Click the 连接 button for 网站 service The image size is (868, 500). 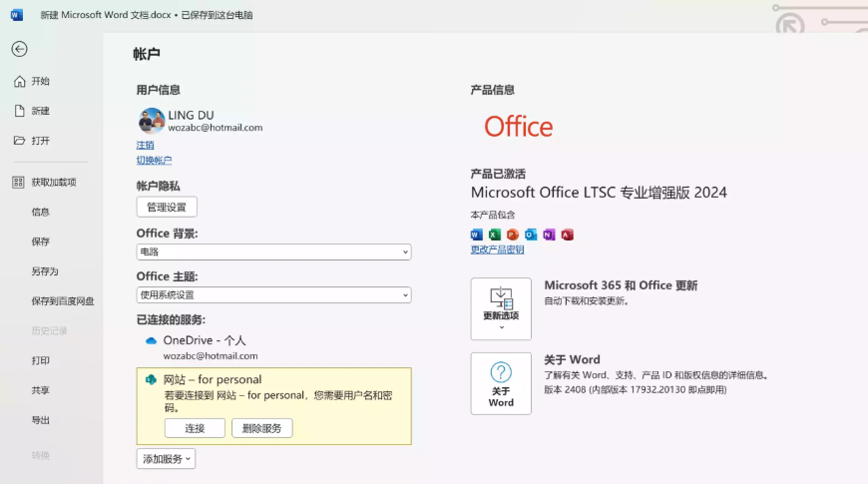(x=195, y=428)
